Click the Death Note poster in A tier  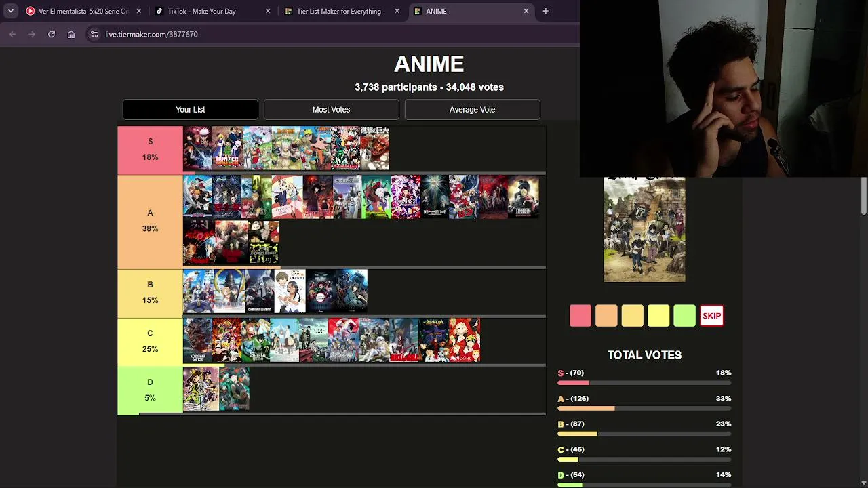435,197
